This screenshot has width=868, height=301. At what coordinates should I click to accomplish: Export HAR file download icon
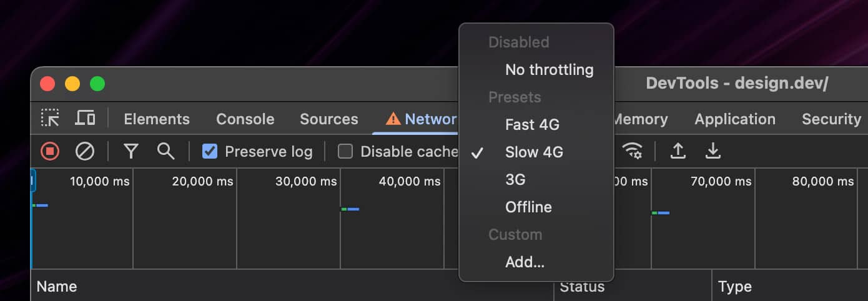[x=713, y=151]
